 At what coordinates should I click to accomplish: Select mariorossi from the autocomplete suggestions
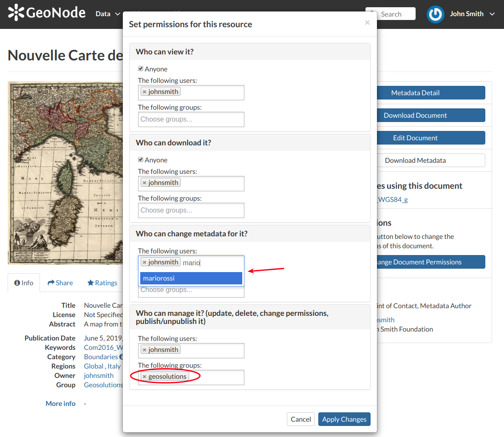[191, 278]
